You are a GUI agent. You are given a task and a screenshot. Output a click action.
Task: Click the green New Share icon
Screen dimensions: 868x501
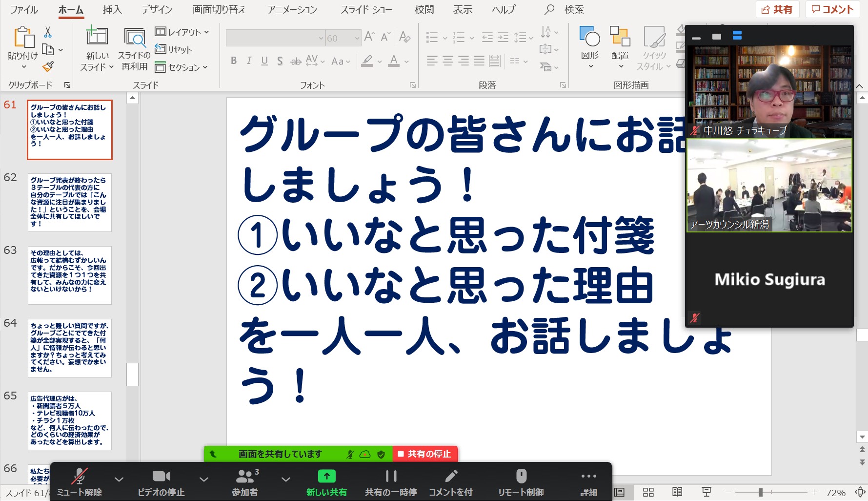click(x=326, y=477)
